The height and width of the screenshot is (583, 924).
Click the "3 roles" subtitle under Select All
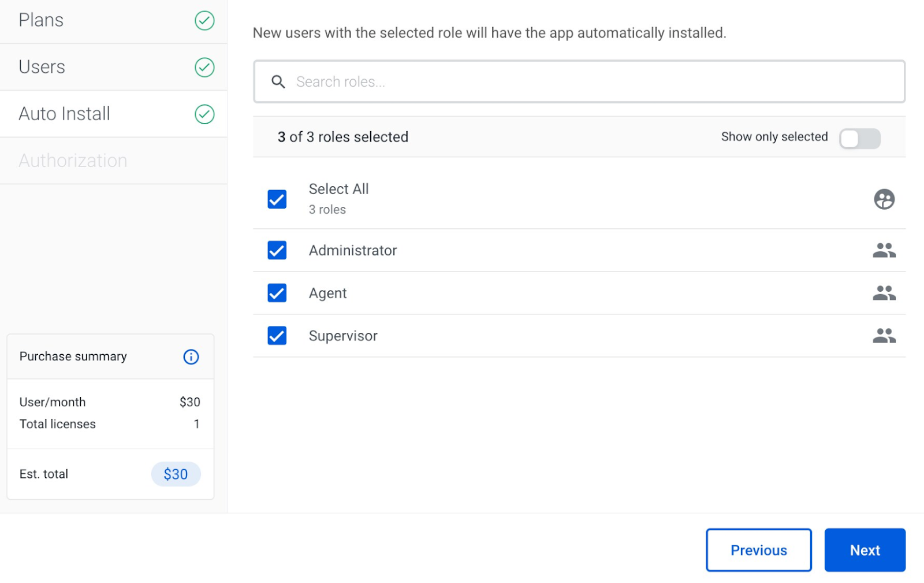click(x=327, y=210)
